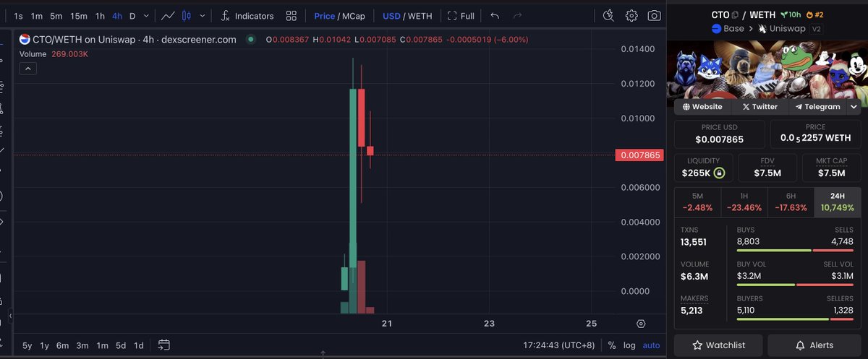Click the Uniswap unicorn logo

[764, 29]
